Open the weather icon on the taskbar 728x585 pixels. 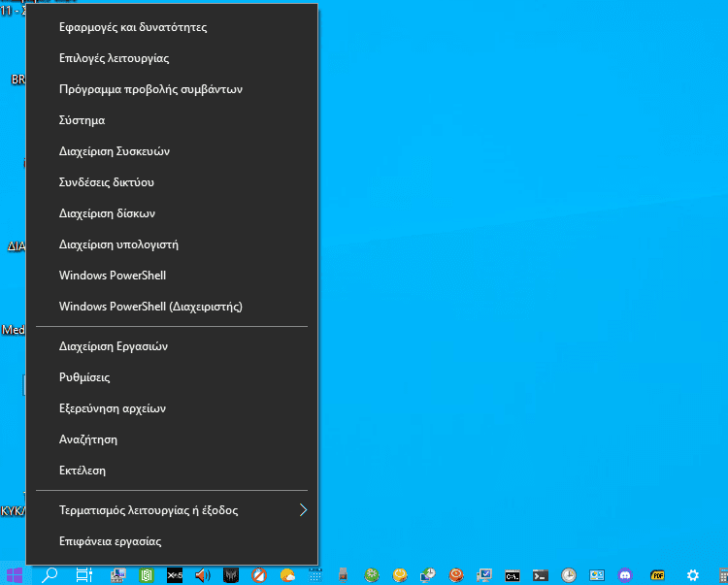click(x=287, y=574)
